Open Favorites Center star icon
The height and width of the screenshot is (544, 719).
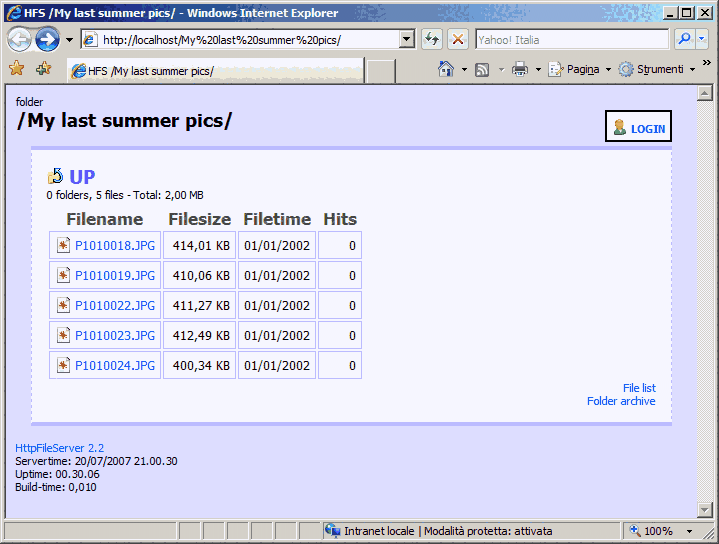[17, 68]
